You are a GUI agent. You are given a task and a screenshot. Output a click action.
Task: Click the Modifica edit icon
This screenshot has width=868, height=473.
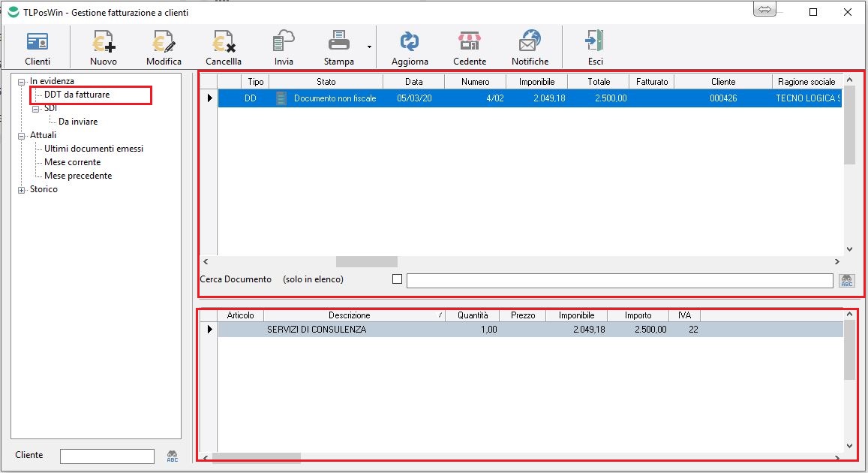164,48
